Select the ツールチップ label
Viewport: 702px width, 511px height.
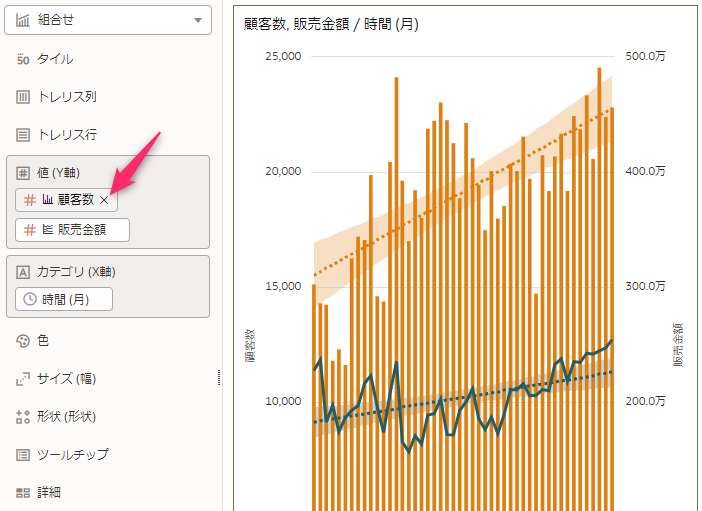pyautogui.click(x=73, y=455)
